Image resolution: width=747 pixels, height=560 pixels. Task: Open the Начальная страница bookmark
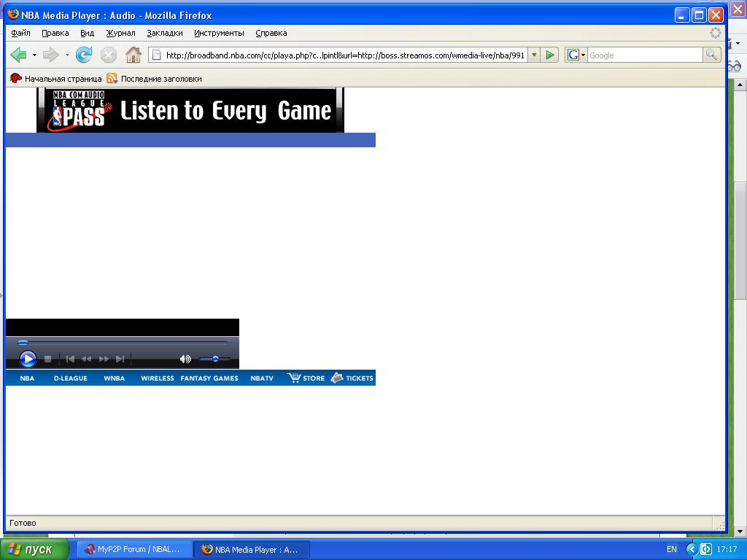(x=55, y=79)
